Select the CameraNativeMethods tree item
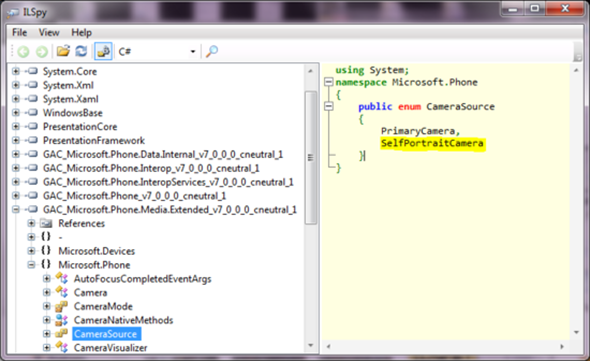The width and height of the screenshot is (590, 361). tap(123, 320)
